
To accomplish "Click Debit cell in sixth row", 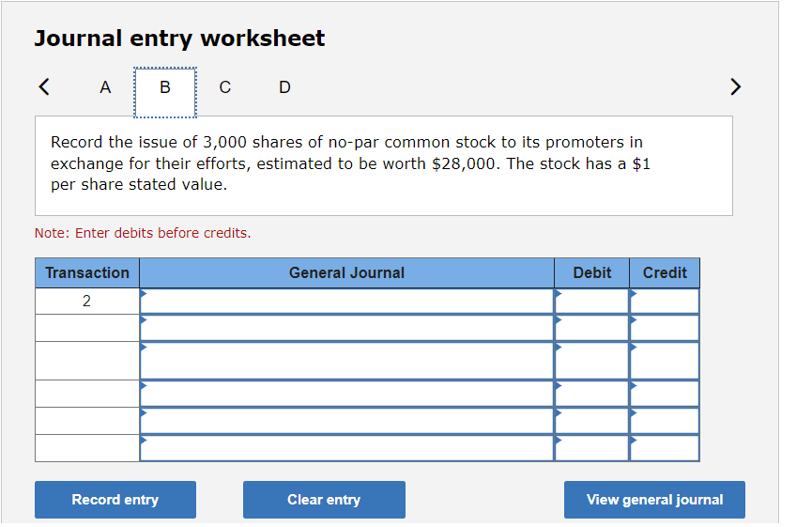I will click(x=591, y=448).
